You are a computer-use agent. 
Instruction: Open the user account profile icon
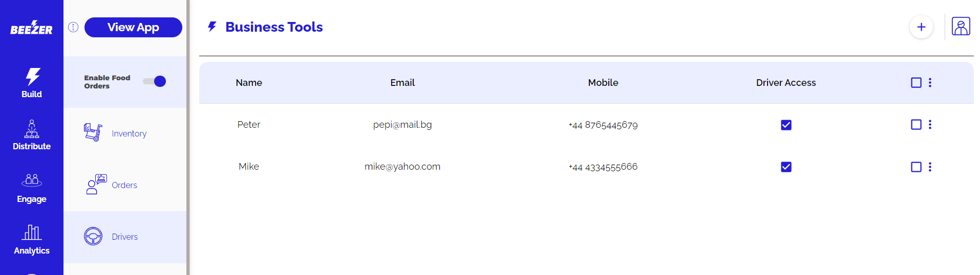point(961,27)
